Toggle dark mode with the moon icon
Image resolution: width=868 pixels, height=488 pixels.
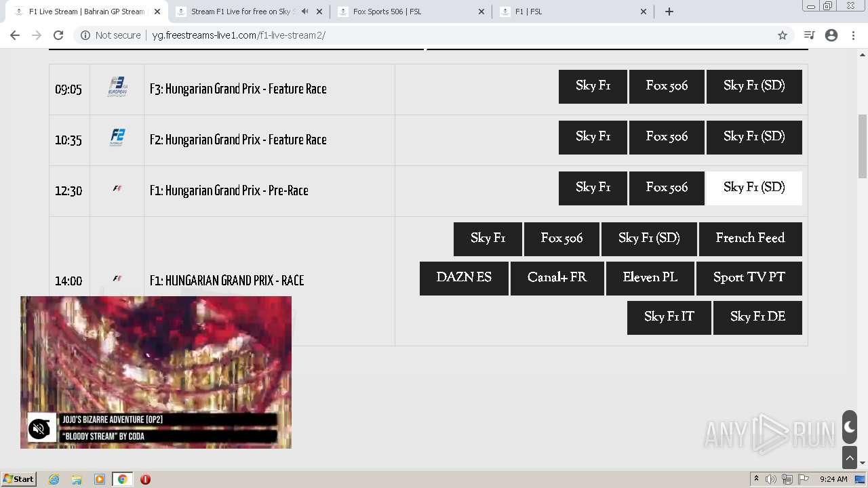point(850,427)
